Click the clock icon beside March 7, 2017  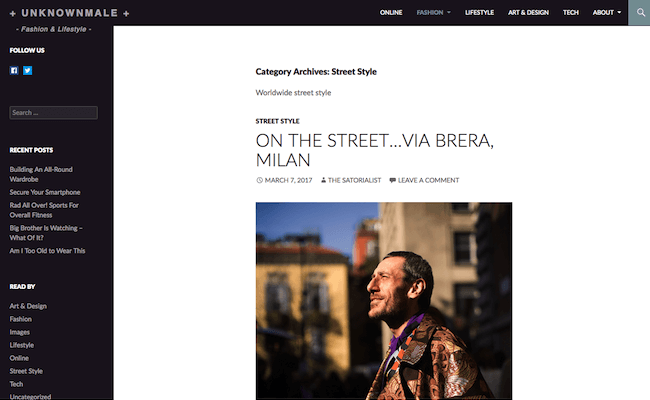point(260,180)
